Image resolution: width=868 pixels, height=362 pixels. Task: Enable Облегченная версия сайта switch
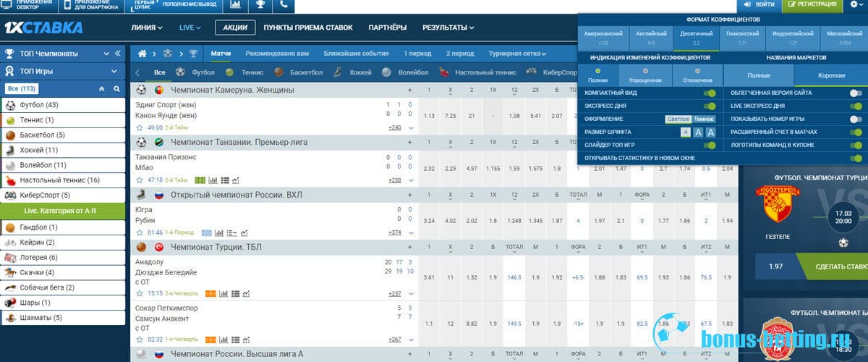[856, 93]
